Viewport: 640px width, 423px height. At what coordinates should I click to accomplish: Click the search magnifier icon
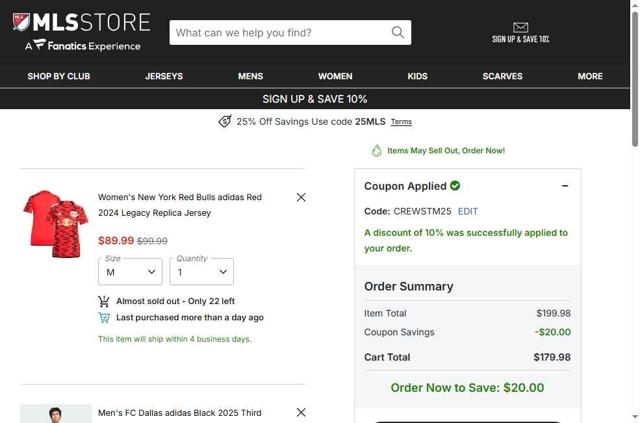click(x=398, y=32)
